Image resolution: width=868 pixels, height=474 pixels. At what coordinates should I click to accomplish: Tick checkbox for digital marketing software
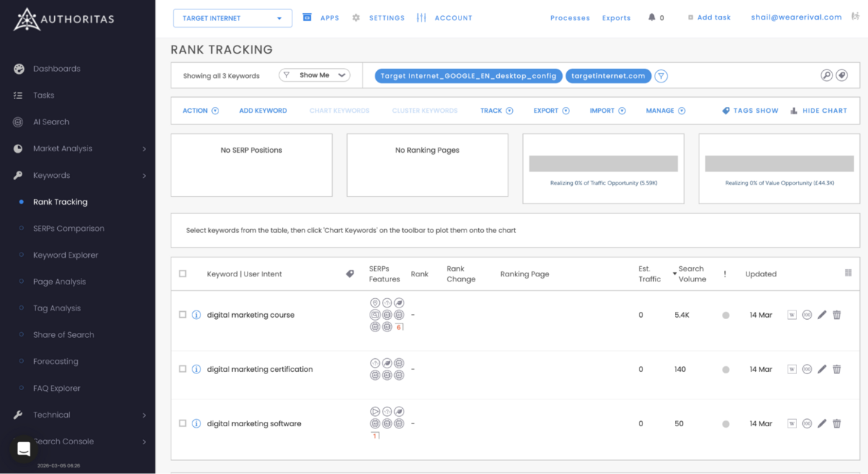point(182,423)
